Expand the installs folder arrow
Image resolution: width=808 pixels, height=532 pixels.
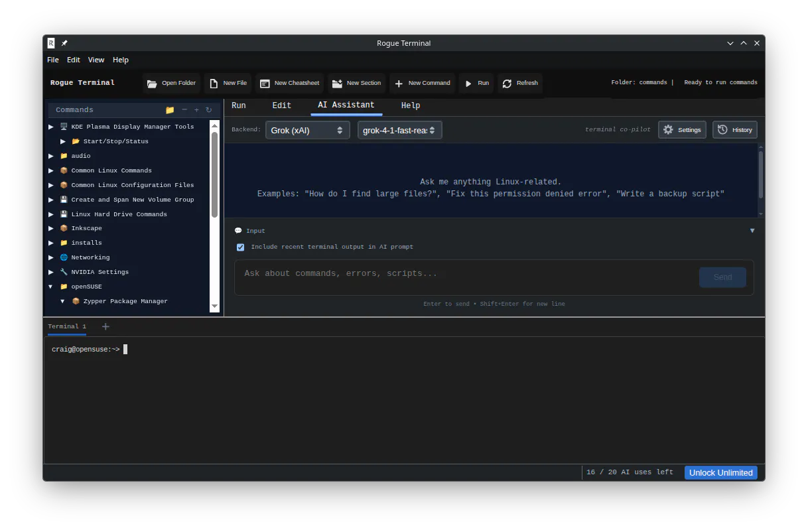click(x=51, y=243)
